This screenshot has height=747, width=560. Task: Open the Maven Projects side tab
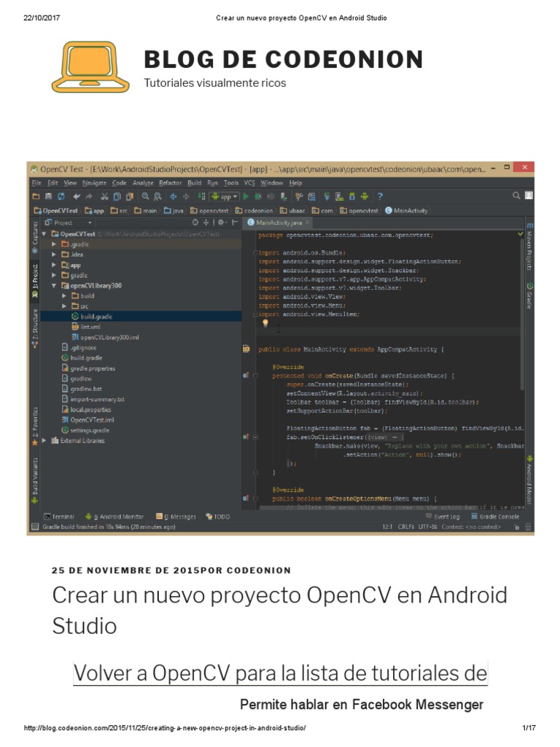pyautogui.click(x=529, y=247)
